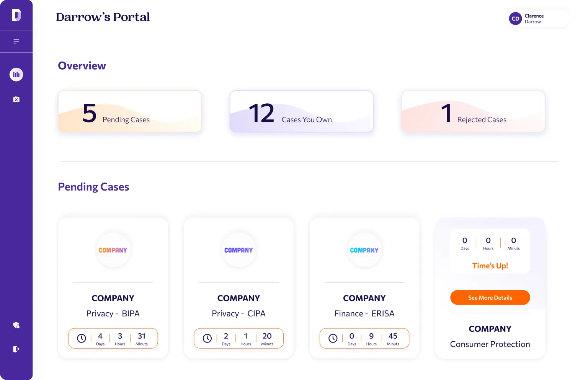Click the clock icon on ERISA card

pyautogui.click(x=333, y=338)
